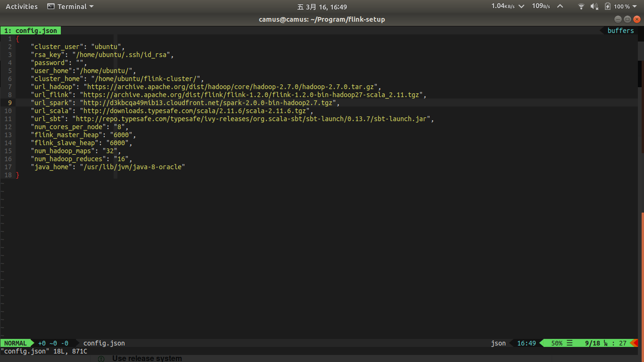The width and height of the screenshot is (644, 362).
Task: Select the config.json buffer tab
Action: coord(31,30)
